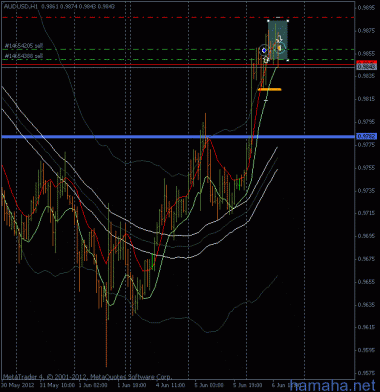Click the rectangle's top-left anchor handle
This screenshot has width=380, height=392.
pyautogui.click(x=268, y=21)
